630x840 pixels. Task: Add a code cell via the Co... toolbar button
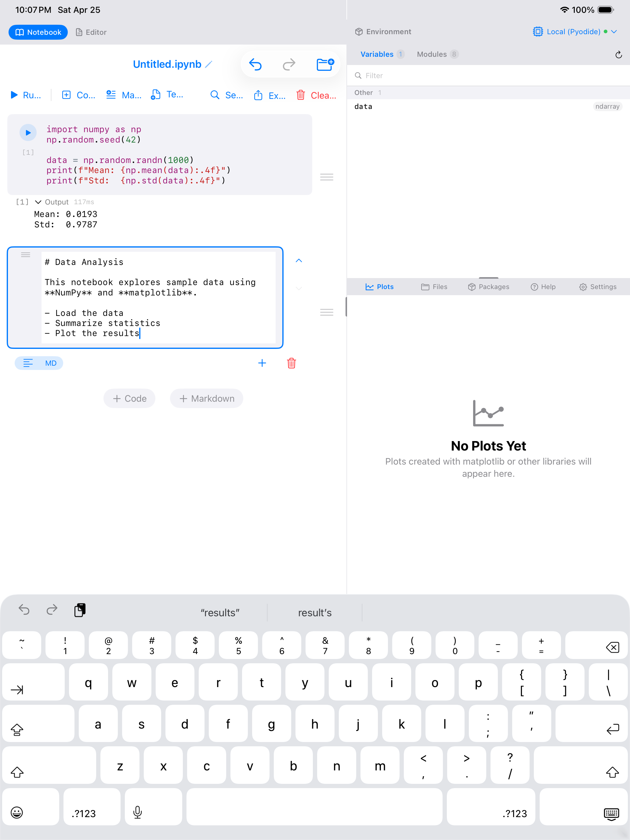(x=79, y=95)
